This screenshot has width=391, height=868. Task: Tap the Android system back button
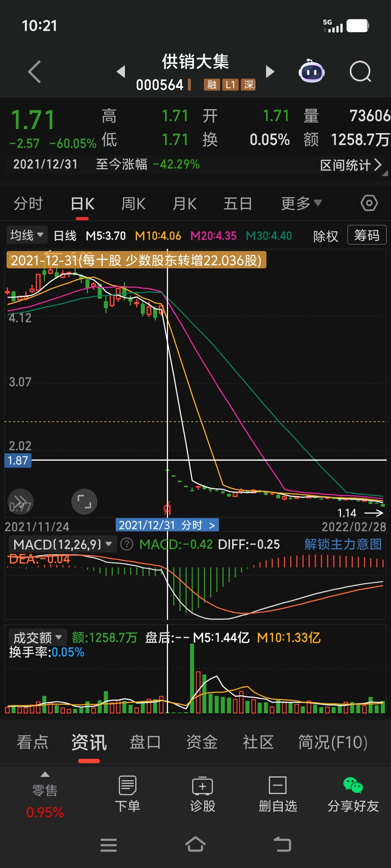click(x=282, y=844)
